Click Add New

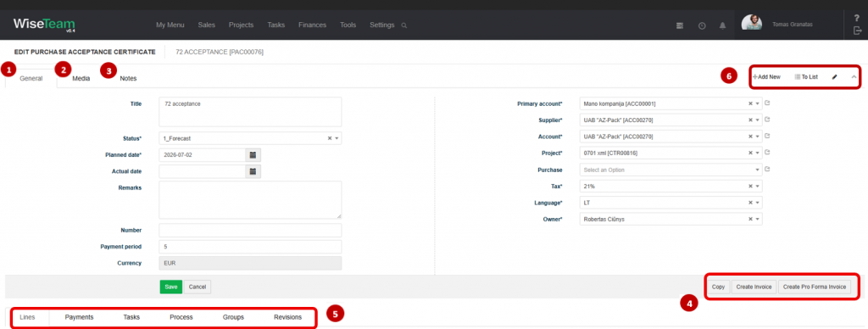766,77
